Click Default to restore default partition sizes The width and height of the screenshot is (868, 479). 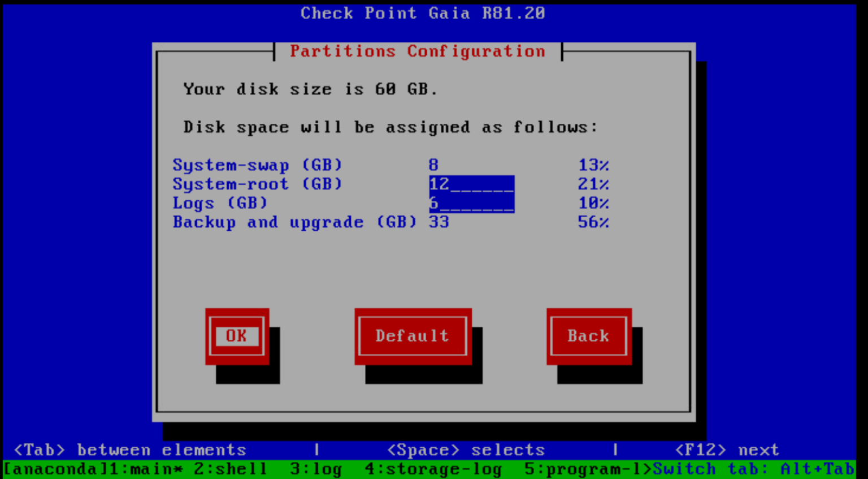[412, 336]
